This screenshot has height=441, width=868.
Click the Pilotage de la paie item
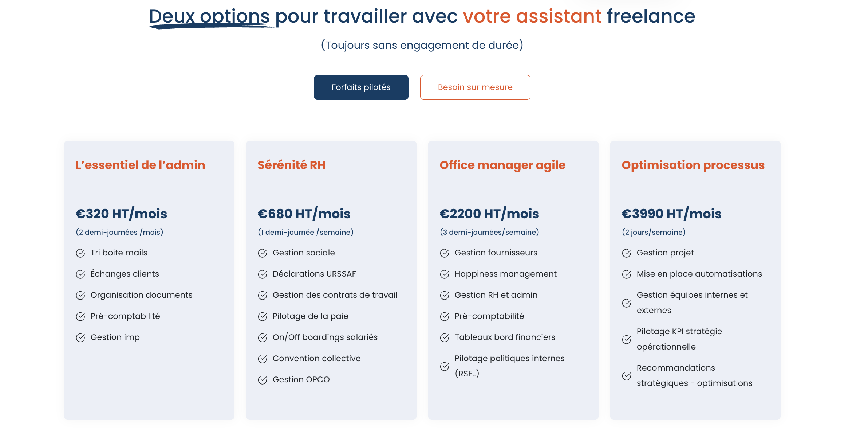[x=310, y=316]
